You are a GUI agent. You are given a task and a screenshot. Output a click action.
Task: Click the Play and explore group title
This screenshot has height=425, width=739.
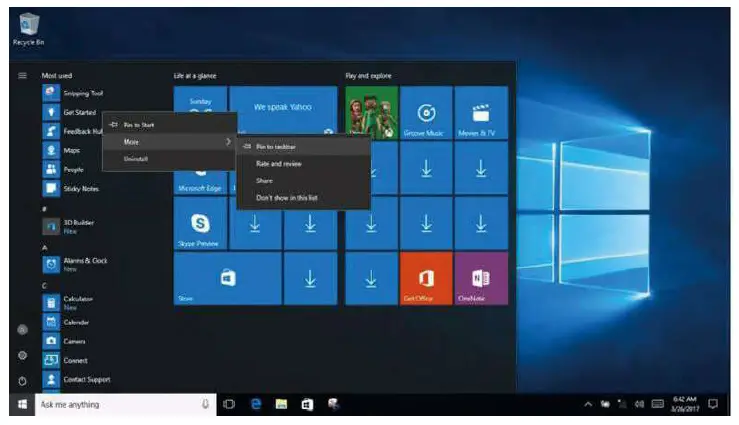point(368,75)
